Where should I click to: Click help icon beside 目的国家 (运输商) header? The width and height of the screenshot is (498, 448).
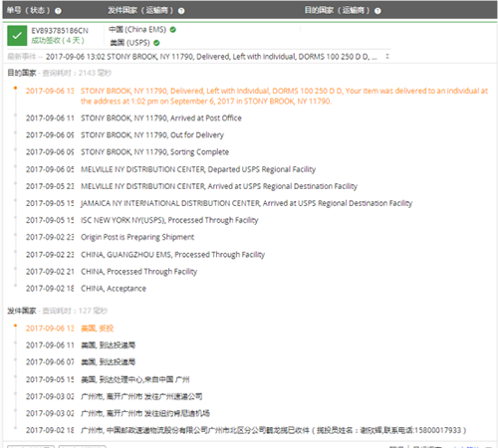coord(377,11)
